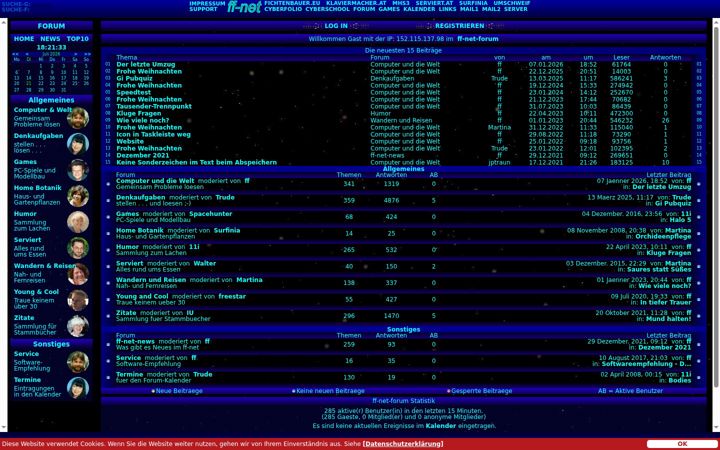Screen dimensions: 720x450
Task: Open 'Computer und die Welt' forum in list
Action: 155,181
